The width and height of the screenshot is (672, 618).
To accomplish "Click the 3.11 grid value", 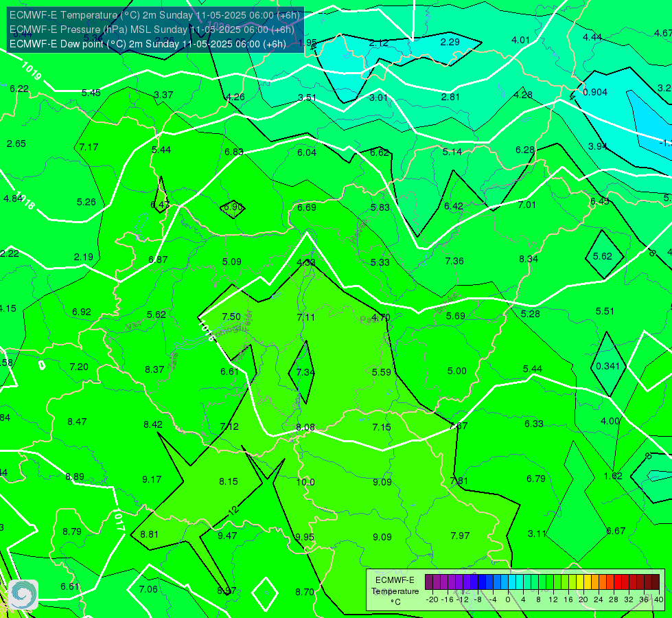I will [x=537, y=534].
